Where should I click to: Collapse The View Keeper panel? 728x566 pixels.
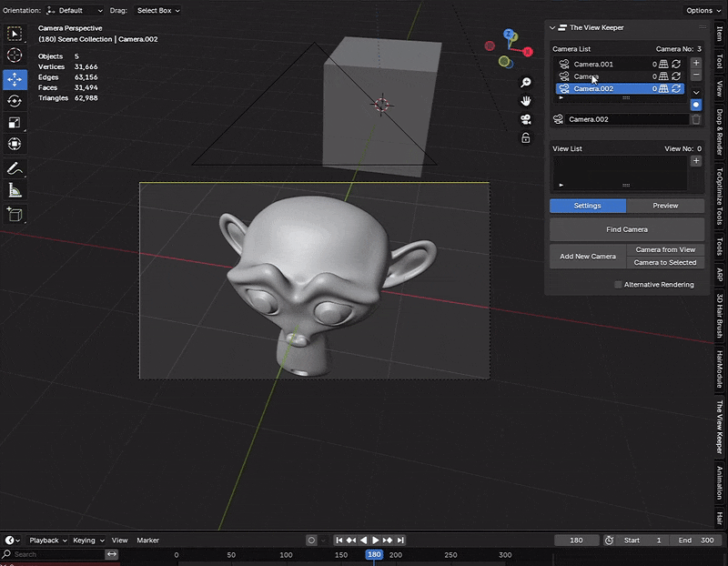coord(552,28)
